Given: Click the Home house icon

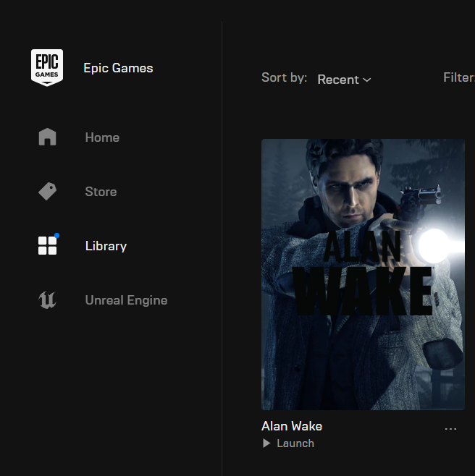Looking at the screenshot, I should click(47, 137).
